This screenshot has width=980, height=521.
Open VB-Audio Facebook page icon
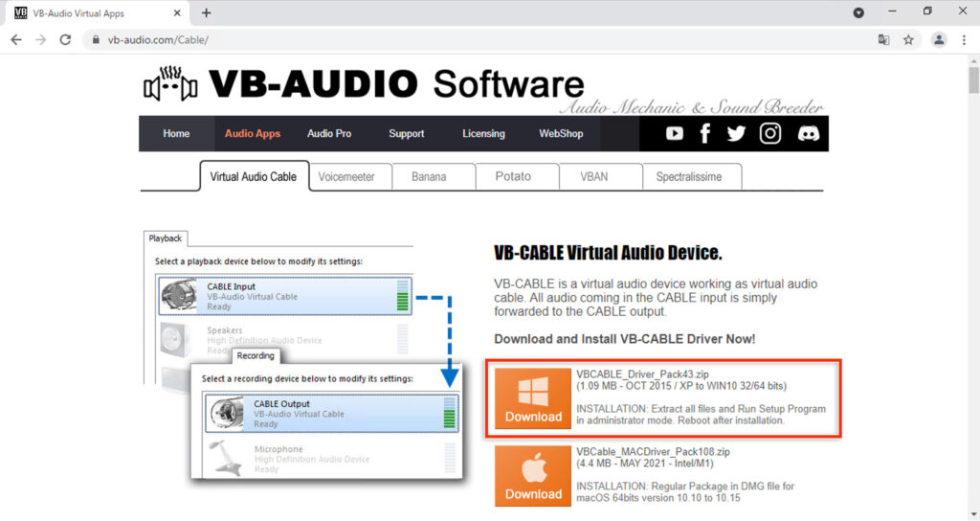[705, 133]
